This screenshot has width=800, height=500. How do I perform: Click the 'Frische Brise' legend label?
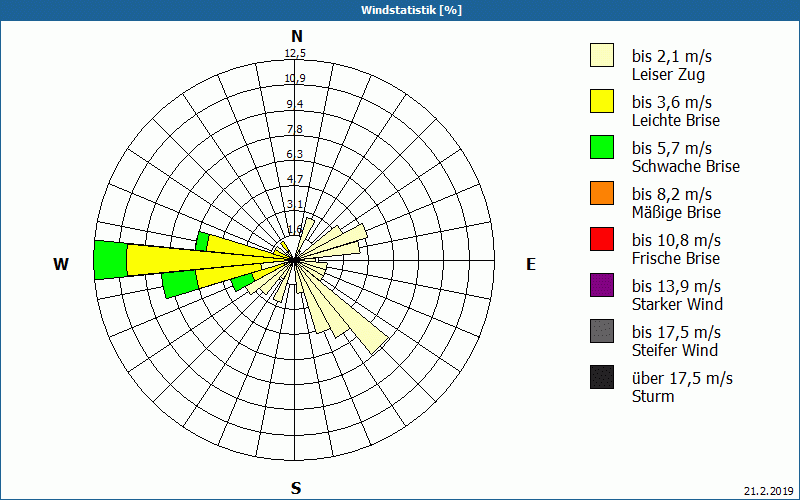click(676, 258)
